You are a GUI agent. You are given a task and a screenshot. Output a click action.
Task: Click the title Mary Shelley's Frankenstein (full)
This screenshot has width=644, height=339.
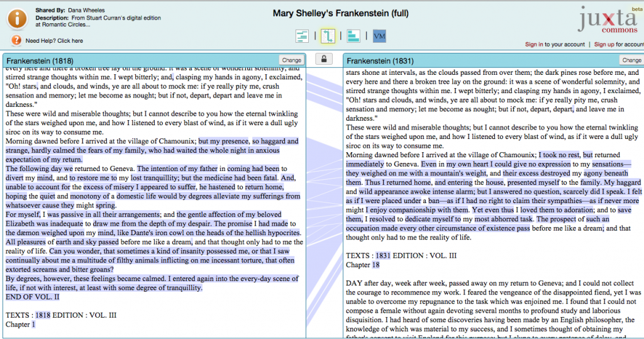(x=340, y=13)
